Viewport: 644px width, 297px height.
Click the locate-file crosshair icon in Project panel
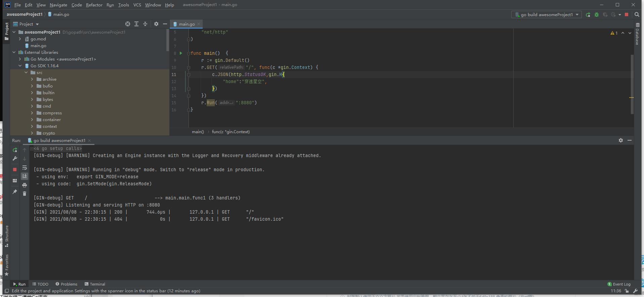click(x=128, y=24)
